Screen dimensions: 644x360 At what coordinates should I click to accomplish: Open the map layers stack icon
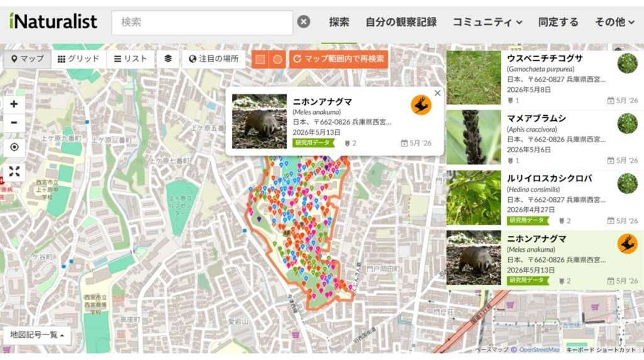pyautogui.click(x=168, y=59)
